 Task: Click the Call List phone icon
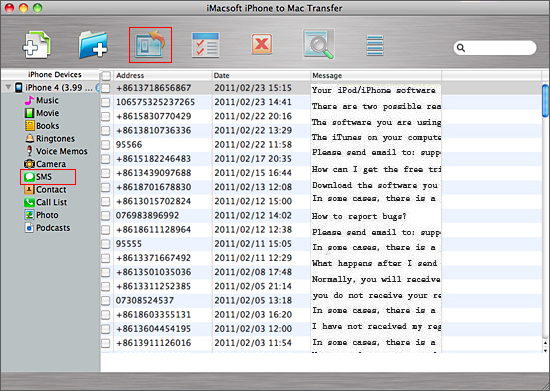click(x=29, y=202)
